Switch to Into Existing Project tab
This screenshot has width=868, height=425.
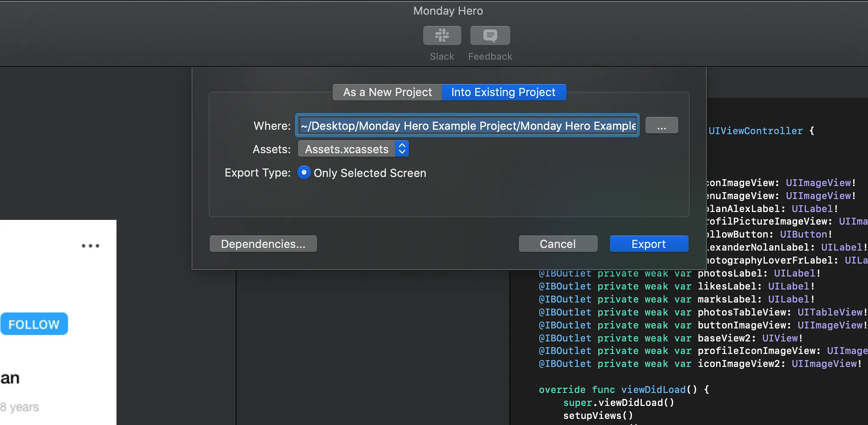pos(503,92)
